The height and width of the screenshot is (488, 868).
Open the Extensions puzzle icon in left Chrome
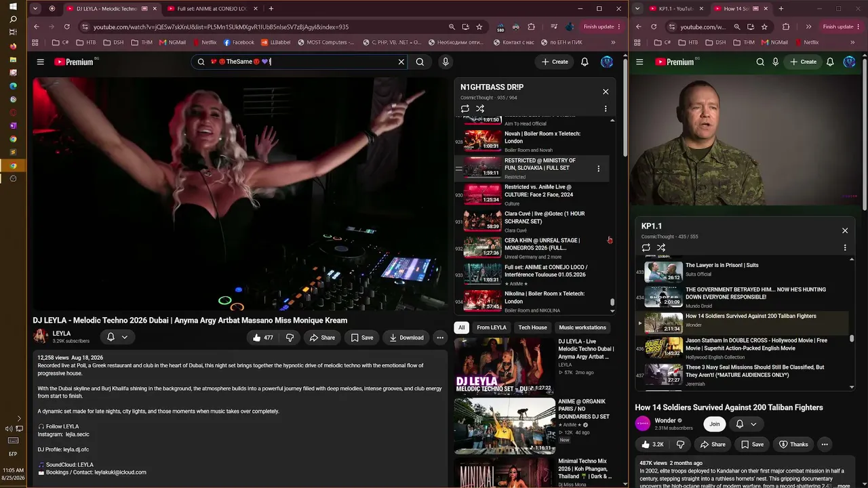coord(531,26)
